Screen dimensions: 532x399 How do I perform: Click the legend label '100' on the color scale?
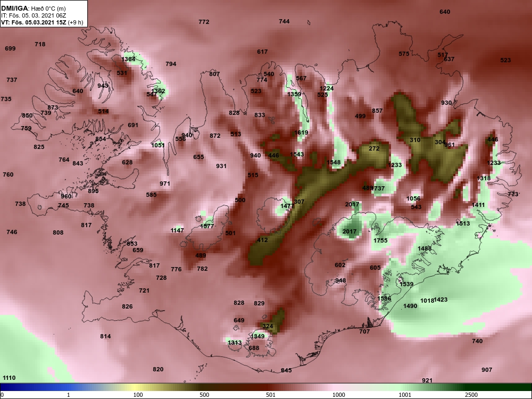[x=138, y=395]
